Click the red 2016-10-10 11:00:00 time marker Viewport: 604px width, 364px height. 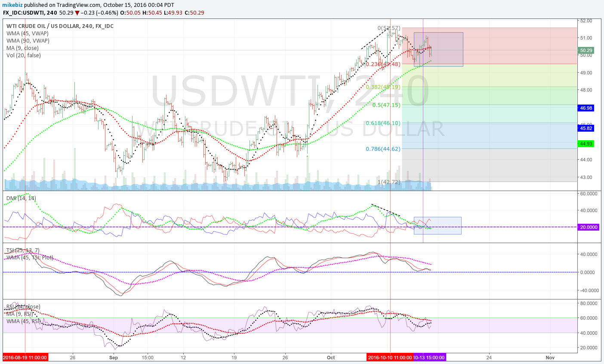point(390,357)
